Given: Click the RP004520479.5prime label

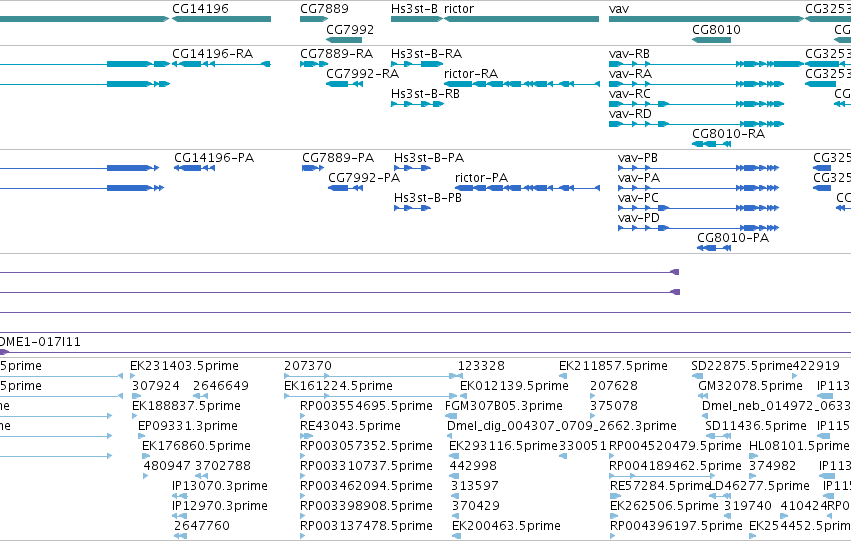Looking at the screenshot, I should [x=675, y=446].
